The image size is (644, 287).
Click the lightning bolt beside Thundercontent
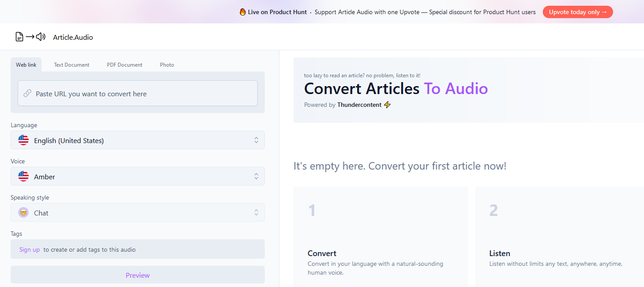(x=388, y=105)
